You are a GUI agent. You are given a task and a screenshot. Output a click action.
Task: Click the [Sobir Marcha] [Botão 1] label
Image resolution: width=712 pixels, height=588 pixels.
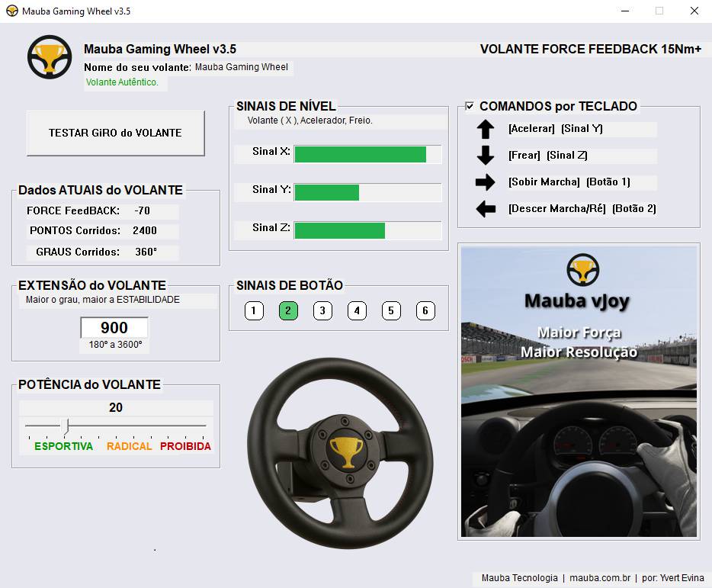569,182
